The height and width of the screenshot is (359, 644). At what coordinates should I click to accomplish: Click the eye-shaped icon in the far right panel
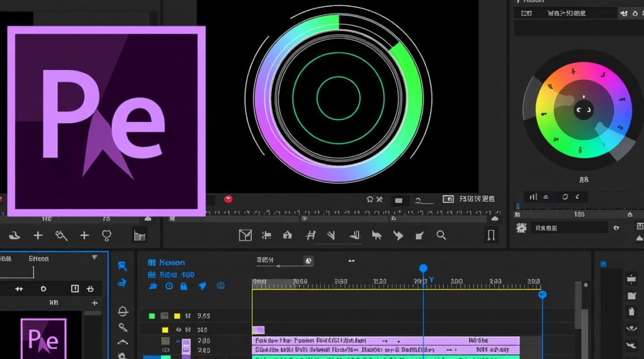[x=631, y=329]
